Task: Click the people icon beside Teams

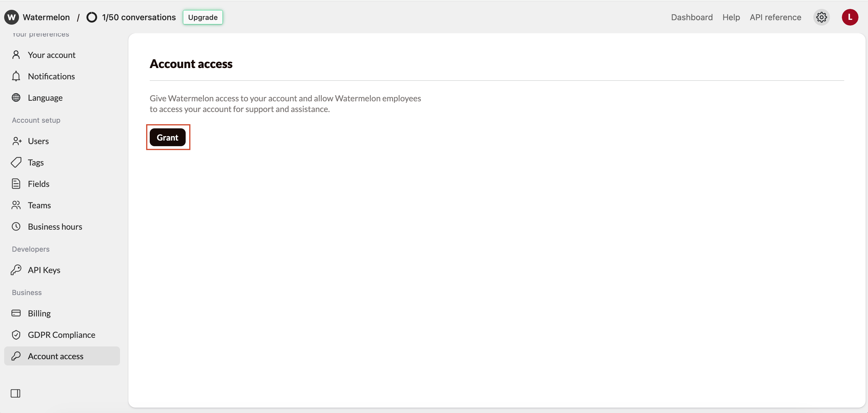Action: (x=16, y=205)
